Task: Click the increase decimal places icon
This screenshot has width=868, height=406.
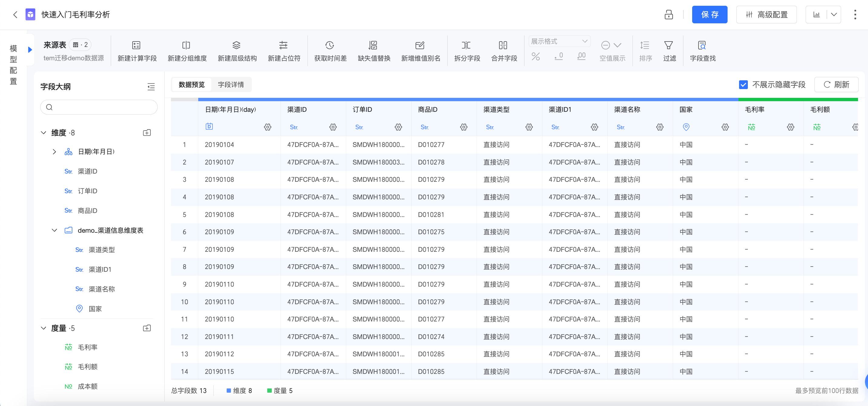Action: 581,56
